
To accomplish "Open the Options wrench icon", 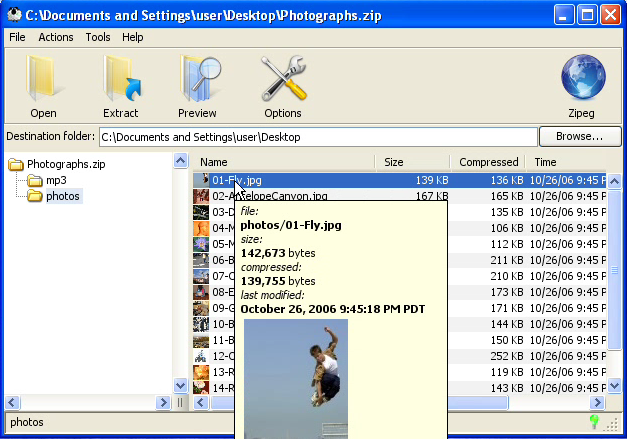I will pyautogui.click(x=282, y=80).
